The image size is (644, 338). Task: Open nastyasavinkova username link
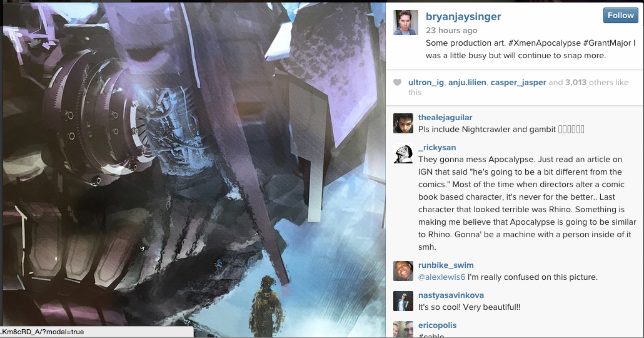pos(451,295)
